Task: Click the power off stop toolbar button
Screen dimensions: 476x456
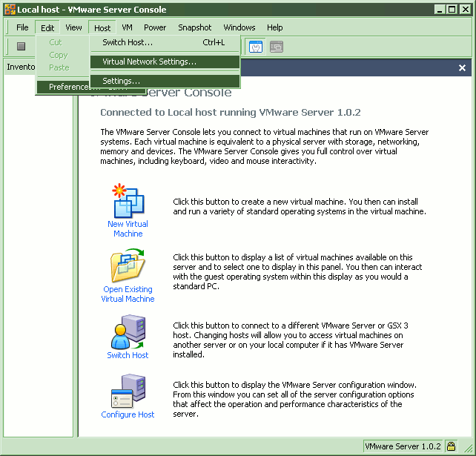Action: [x=21, y=46]
